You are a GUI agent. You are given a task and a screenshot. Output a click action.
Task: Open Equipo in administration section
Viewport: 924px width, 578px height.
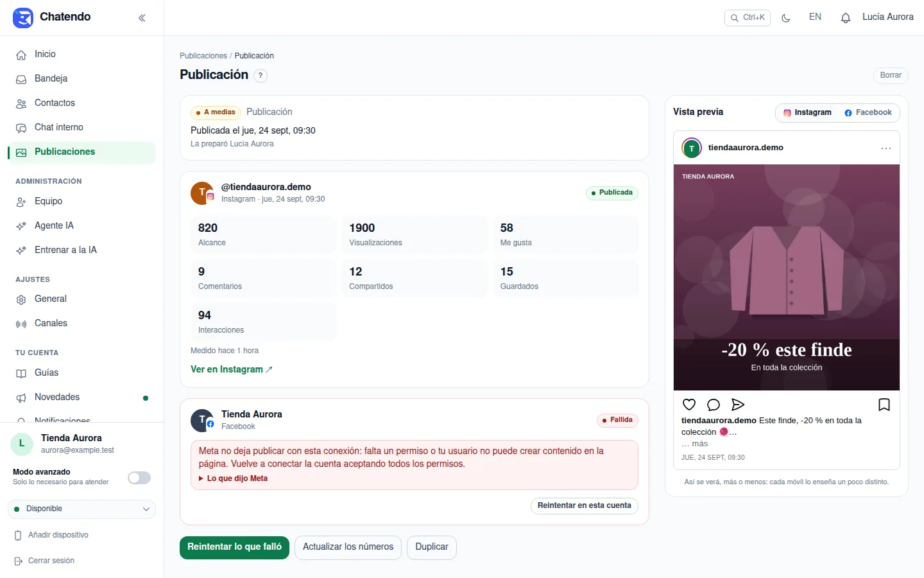click(x=81, y=202)
